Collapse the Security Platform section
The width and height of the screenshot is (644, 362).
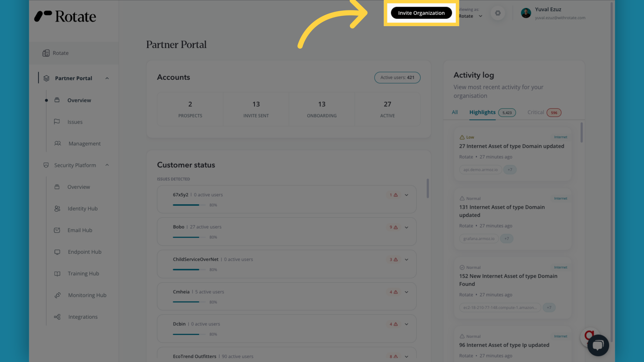pos(107,165)
